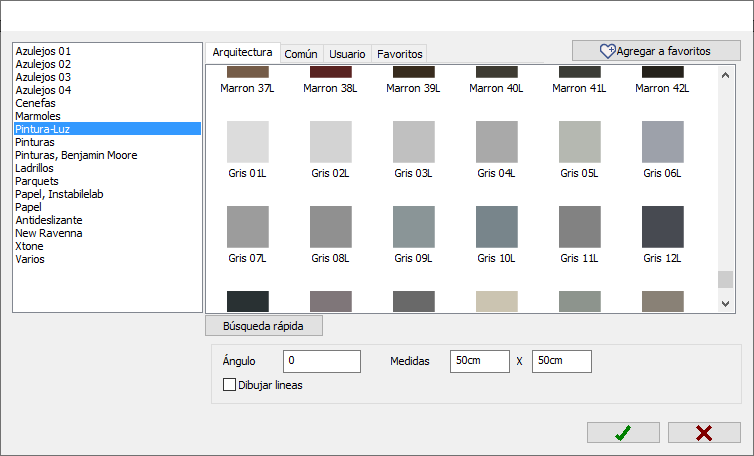This screenshot has height=456, width=754.
Task: Click the swatch list scrollbar thumb
Action: point(726,279)
